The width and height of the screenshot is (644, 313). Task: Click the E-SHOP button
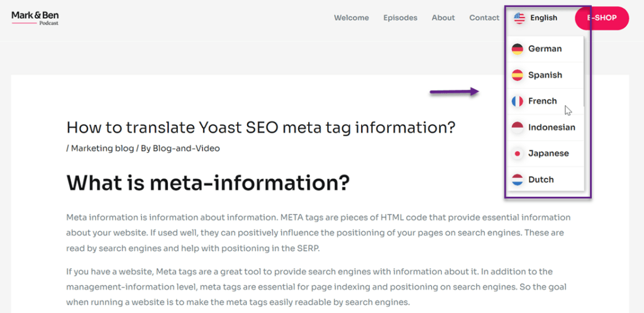[x=602, y=18]
